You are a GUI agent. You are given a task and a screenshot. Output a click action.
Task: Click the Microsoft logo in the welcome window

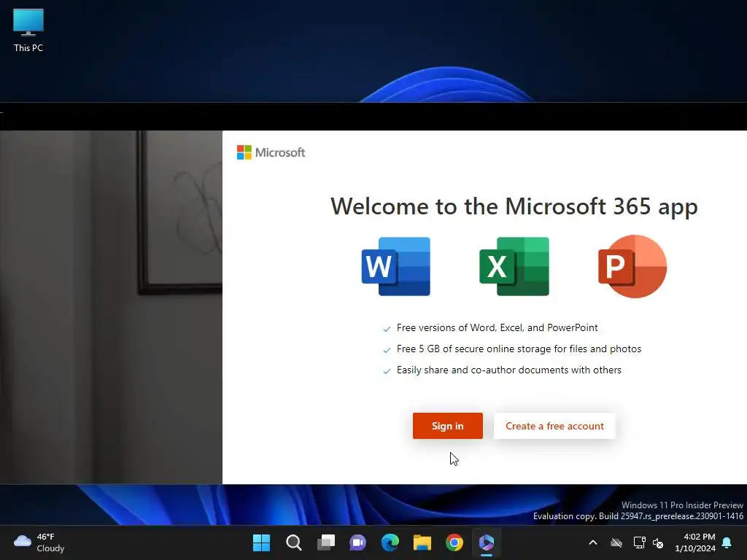pyautogui.click(x=271, y=152)
